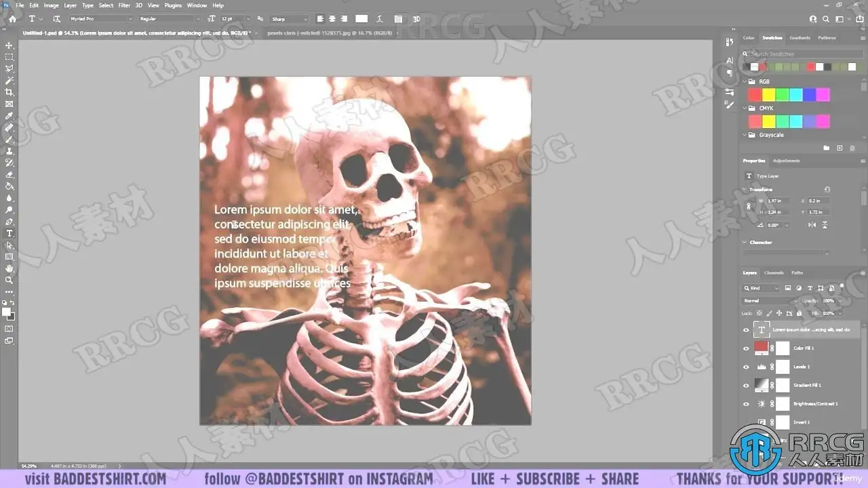The height and width of the screenshot is (488, 868).
Task: Click the Invert 1 layer name
Action: 803,422
